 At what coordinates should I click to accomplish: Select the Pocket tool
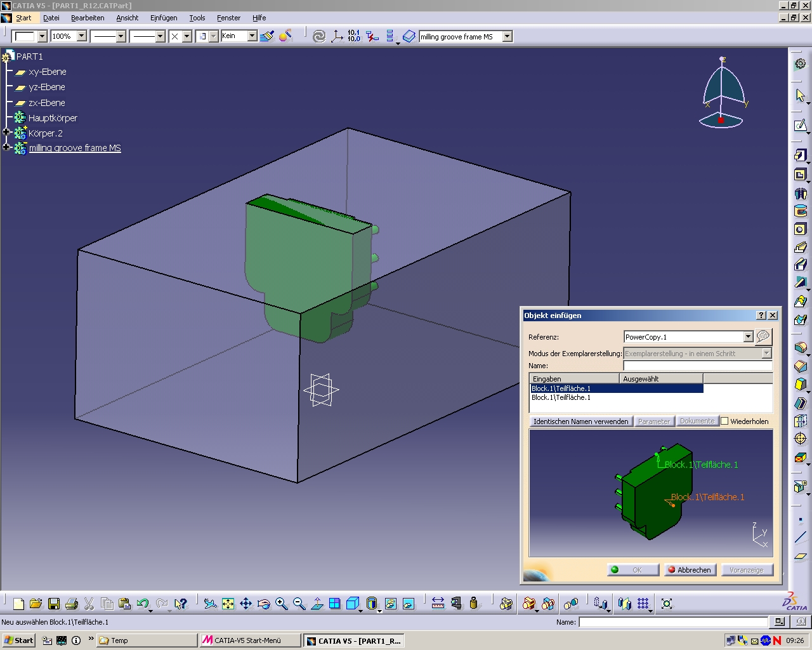801,175
